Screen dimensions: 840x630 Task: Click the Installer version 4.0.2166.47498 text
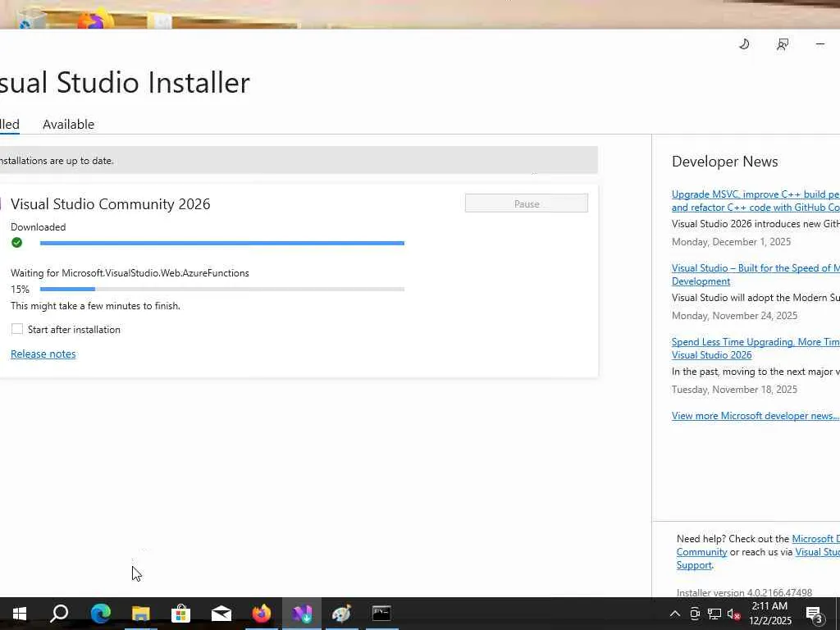pos(744,592)
